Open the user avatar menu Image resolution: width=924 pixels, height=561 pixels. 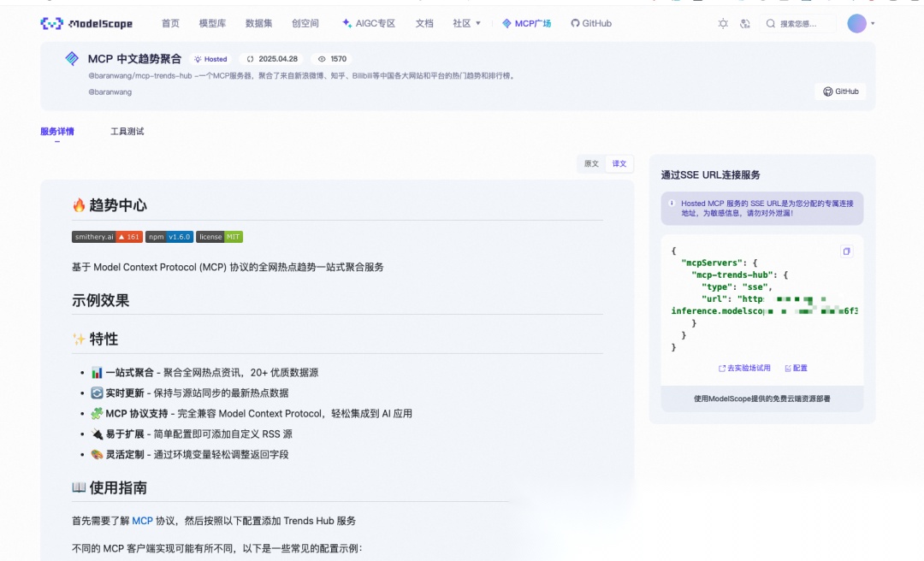[856, 24]
